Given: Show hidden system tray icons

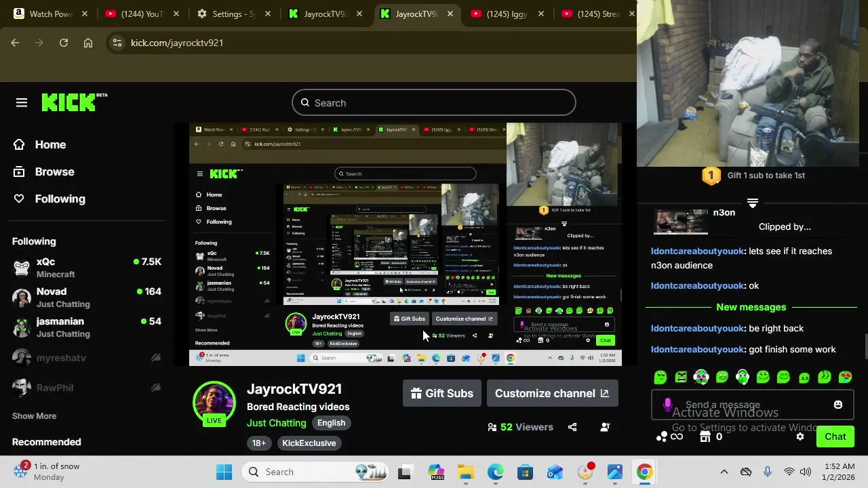Looking at the screenshot, I should (x=724, y=472).
